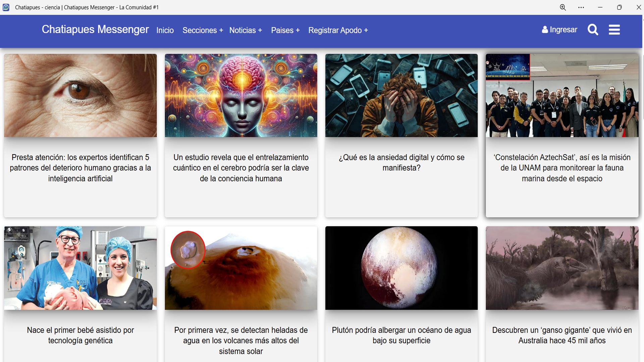Click the zoom icon in the title bar
The width and height of the screenshot is (644, 362).
click(x=563, y=7)
